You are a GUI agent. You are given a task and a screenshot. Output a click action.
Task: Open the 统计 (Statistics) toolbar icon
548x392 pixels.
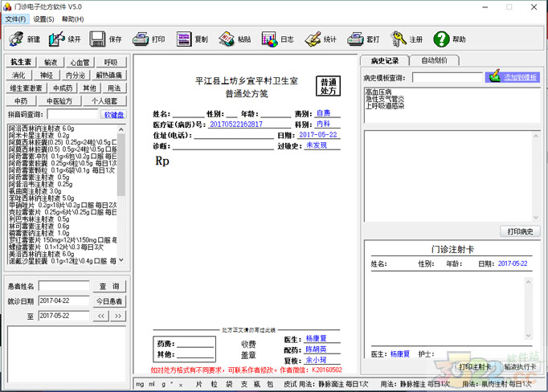[313, 39]
